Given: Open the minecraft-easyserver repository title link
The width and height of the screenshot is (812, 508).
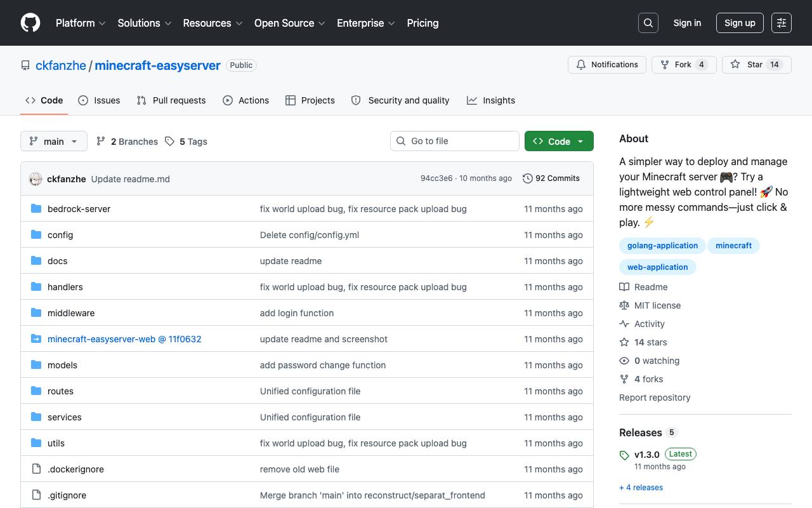Looking at the screenshot, I should pos(157,65).
